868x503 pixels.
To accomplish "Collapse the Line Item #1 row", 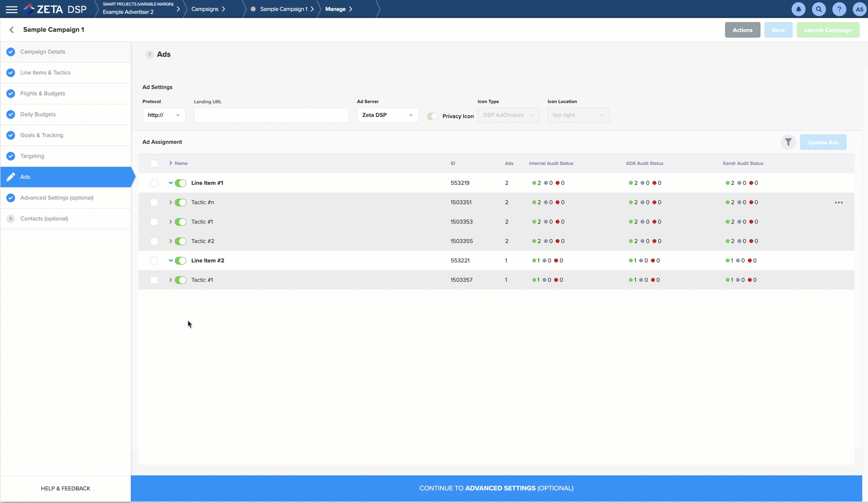I will point(170,183).
